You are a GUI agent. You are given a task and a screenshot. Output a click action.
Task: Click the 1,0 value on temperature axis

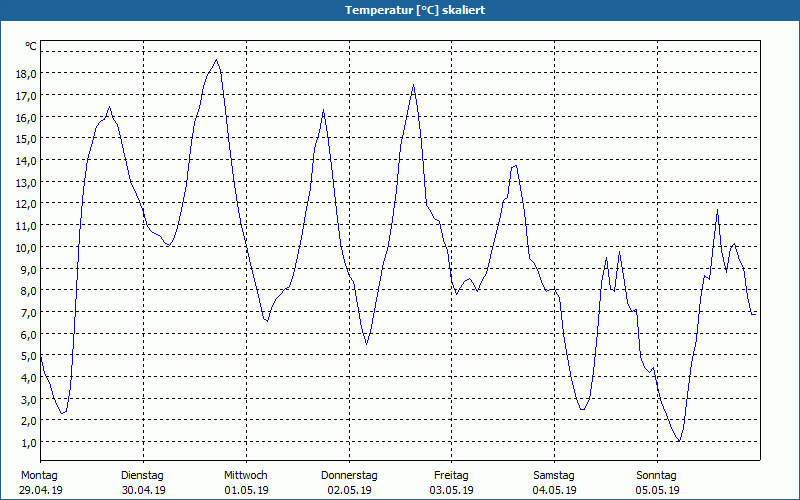29,443
